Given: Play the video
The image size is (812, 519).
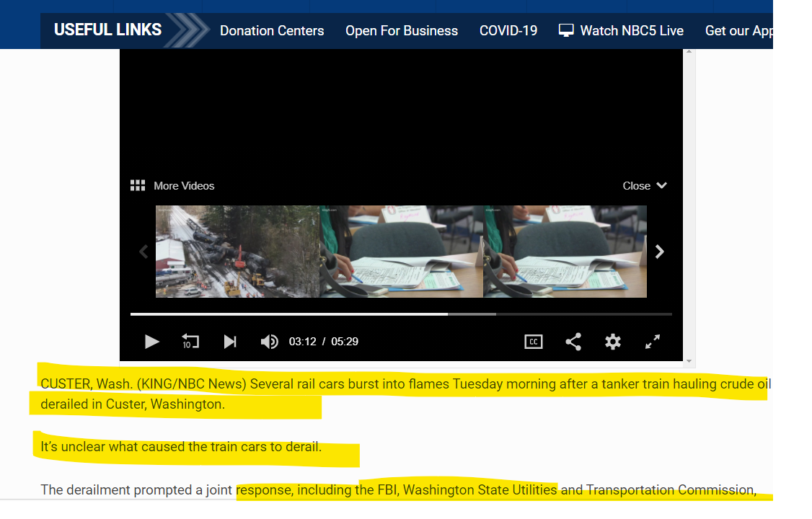Looking at the screenshot, I should pyautogui.click(x=151, y=342).
